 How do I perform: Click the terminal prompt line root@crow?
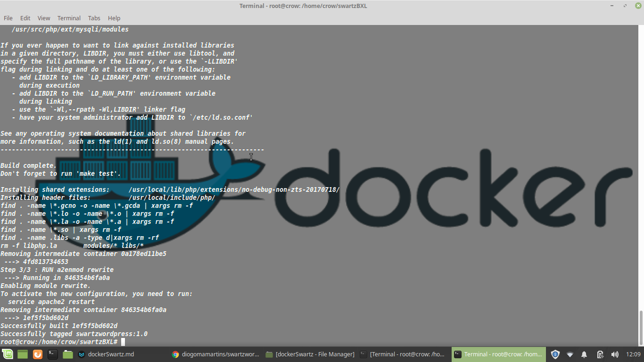pos(59,342)
